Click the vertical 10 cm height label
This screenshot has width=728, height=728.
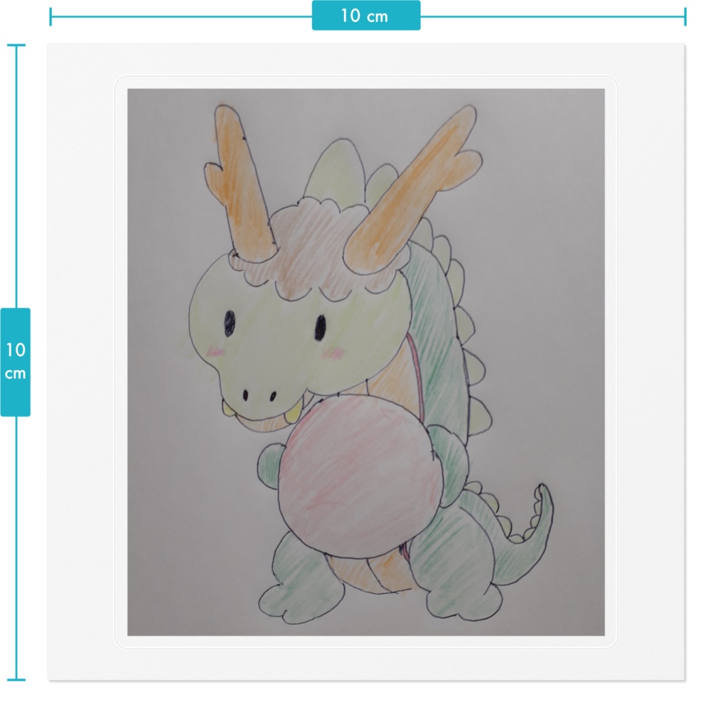(16, 362)
